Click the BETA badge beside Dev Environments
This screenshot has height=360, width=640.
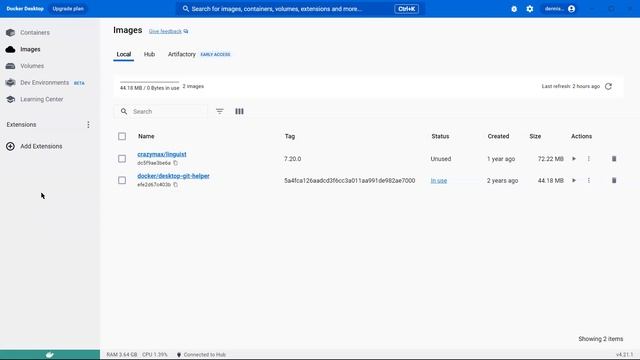click(79, 83)
